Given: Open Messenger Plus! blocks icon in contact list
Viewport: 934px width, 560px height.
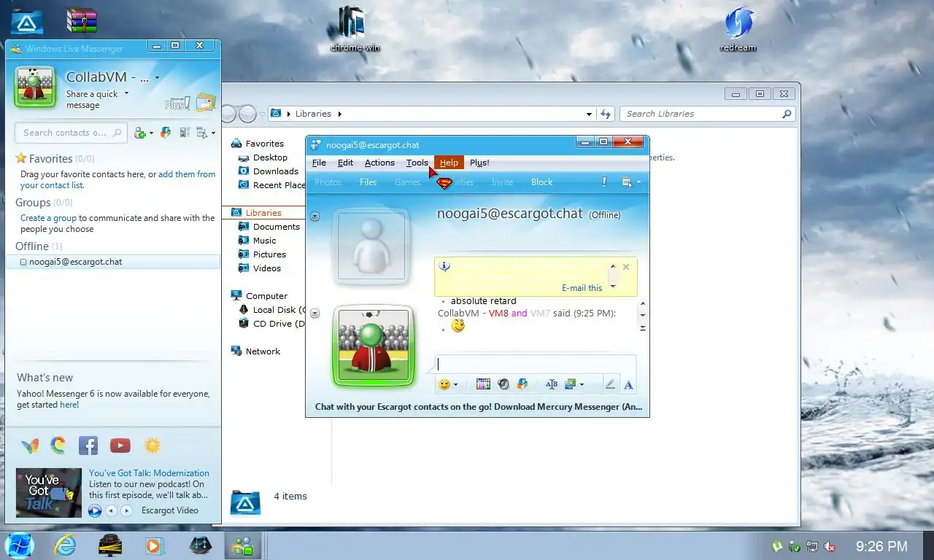Looking at the screenshot, I should click(166, 133).
